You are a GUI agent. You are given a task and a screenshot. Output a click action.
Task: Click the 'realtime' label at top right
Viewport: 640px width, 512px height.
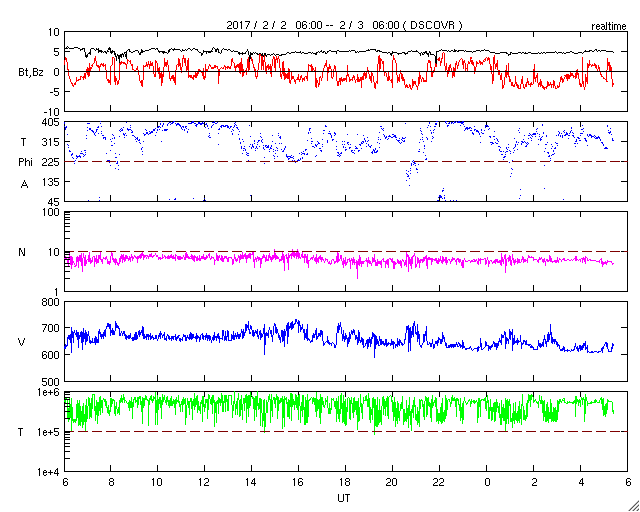[x=609, y=27]
